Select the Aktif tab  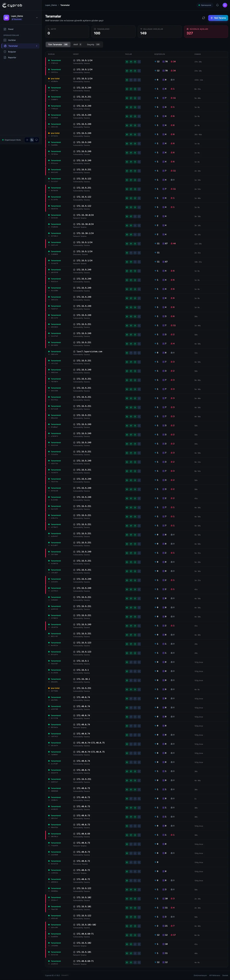[x=77, y=45]
